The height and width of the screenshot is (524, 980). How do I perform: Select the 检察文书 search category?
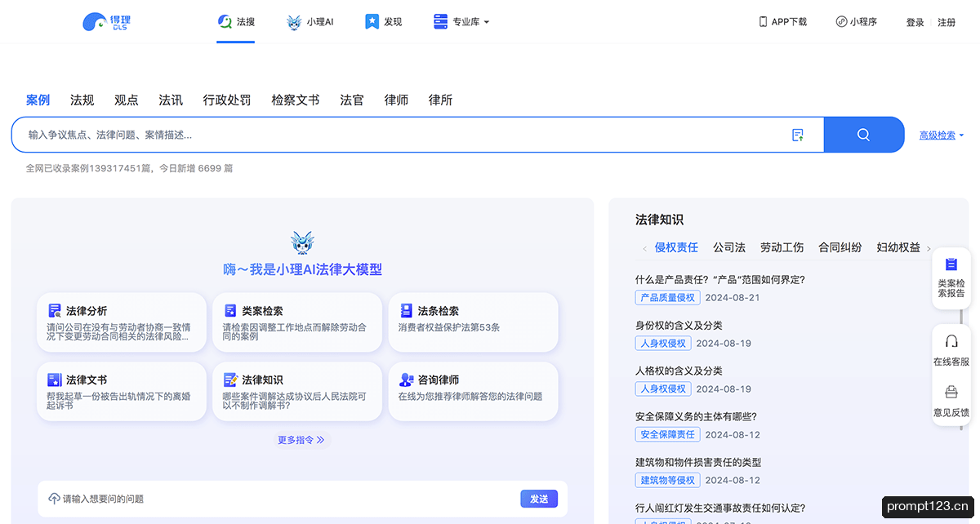point(295,100)
